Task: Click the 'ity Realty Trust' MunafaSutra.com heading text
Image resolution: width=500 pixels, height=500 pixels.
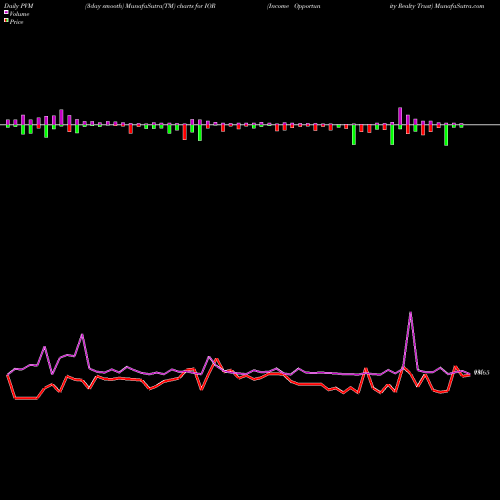Action: pos(437,6)
